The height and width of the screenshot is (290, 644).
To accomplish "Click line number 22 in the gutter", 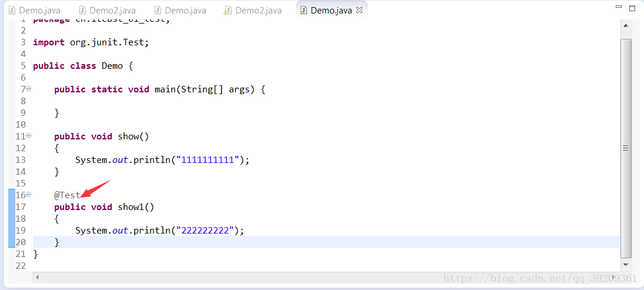I will [21, 266].
